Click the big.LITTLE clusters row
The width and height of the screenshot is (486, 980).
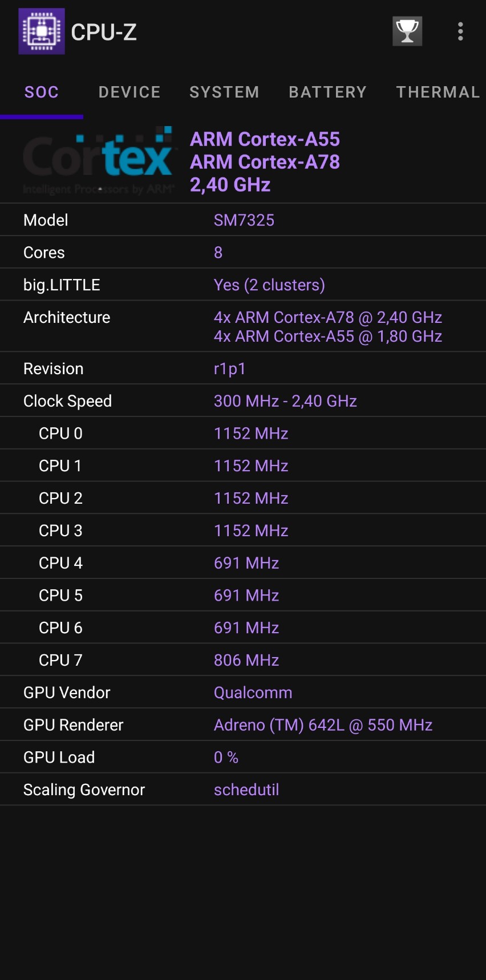click(243, 285)
